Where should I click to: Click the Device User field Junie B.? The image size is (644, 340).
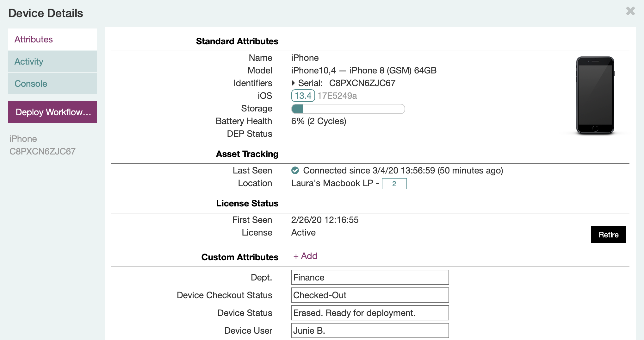[x=370, y=331]
